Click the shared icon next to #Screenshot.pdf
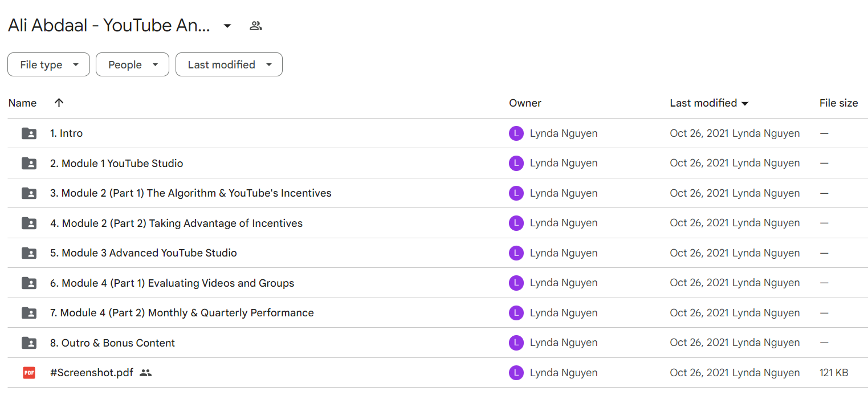This screenshot has width=868, height=399. 146,373
